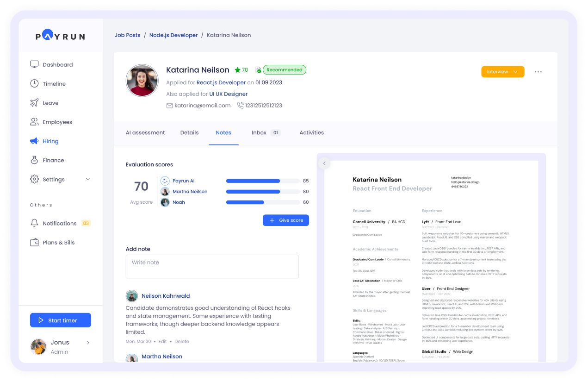Collapse the resume preview with arrow button

coord(324,163)
